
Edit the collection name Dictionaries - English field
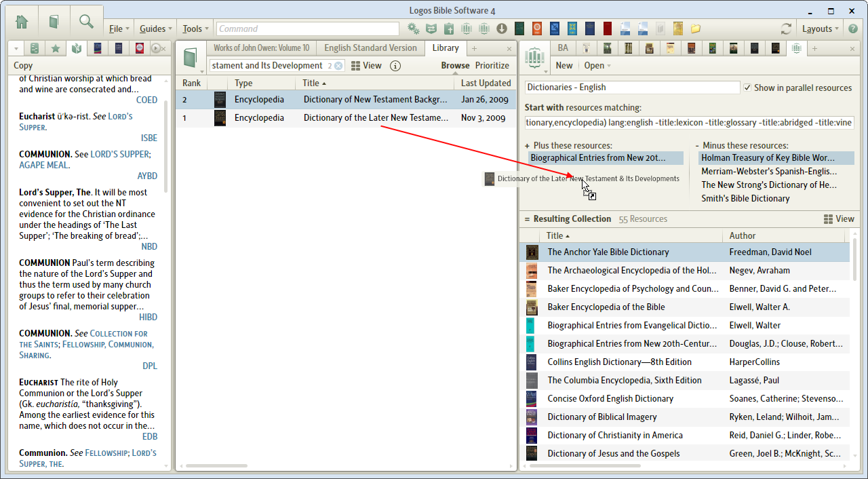[632, 88]
